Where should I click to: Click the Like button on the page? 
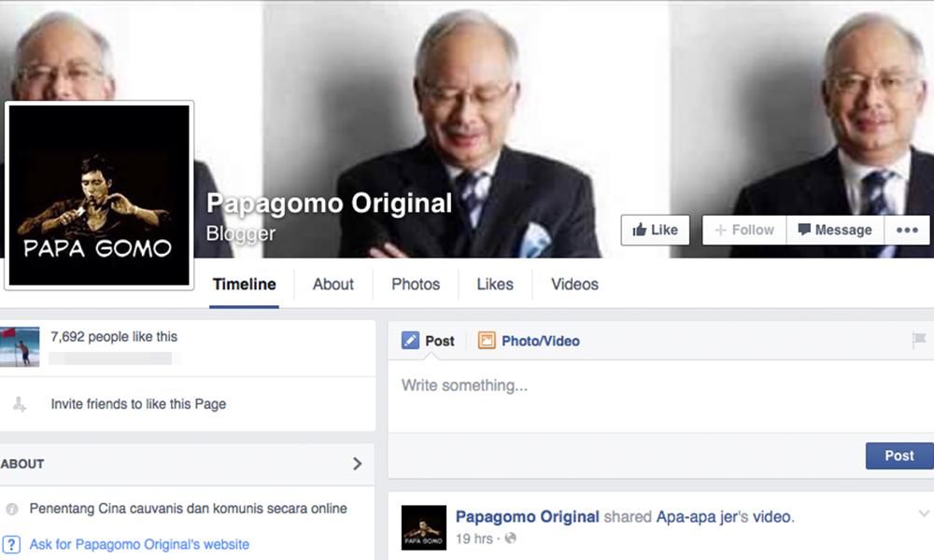(655, 230)
